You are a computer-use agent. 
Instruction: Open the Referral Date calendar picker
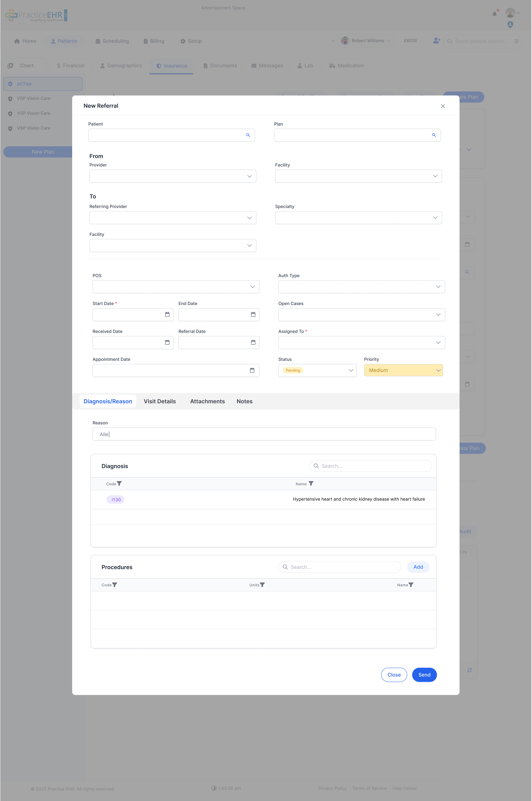pyautogui.click(x=253, y=342)
